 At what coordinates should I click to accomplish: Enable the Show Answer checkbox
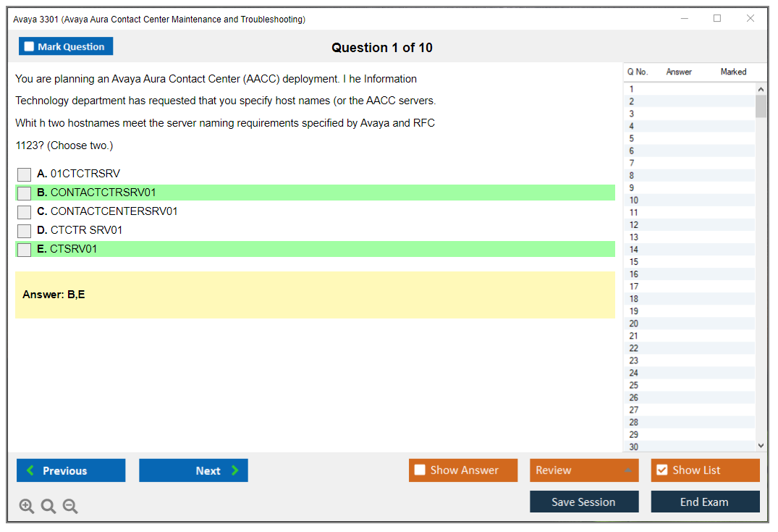point(420,470)
